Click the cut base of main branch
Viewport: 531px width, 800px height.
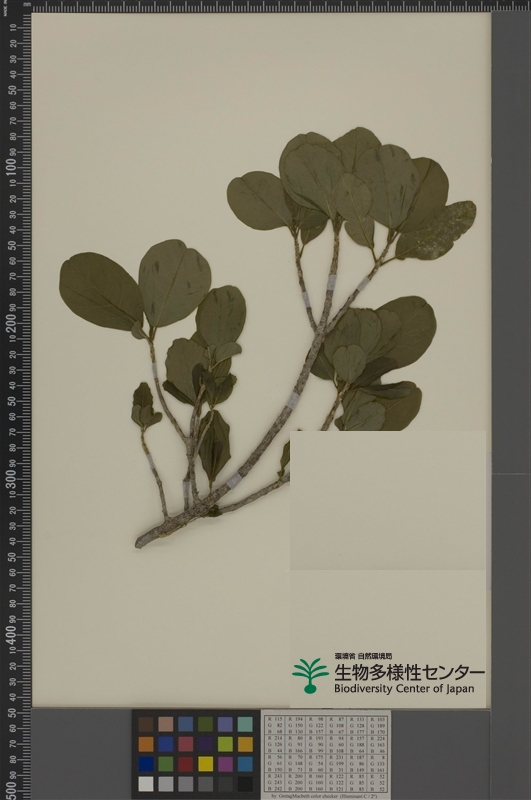(140, 543)
